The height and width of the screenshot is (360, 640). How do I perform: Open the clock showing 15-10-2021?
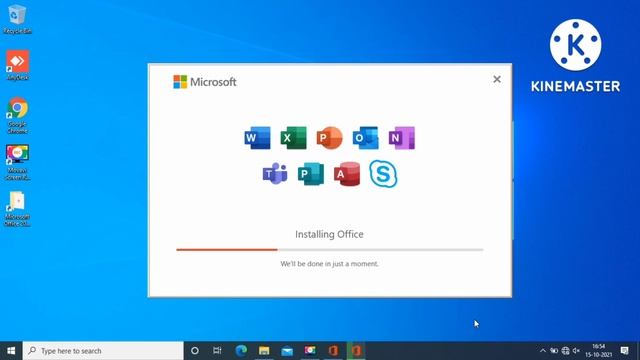point(599,351)
